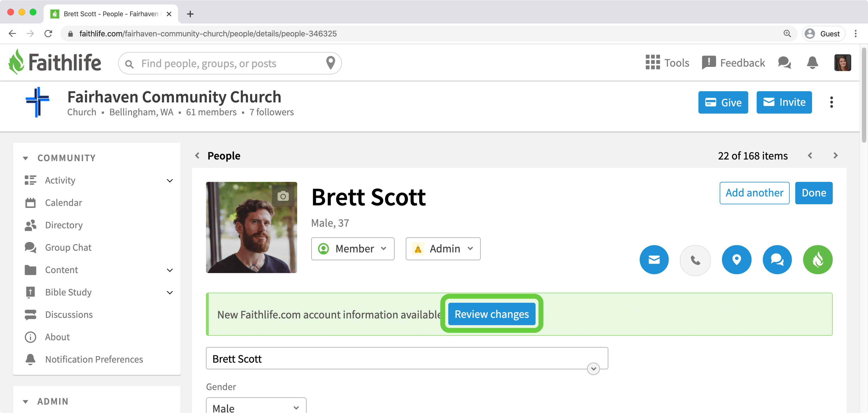The width and height of the screenshot is (868, 413).
Task: Click the search magnifier icon
Action: [129, 64]
